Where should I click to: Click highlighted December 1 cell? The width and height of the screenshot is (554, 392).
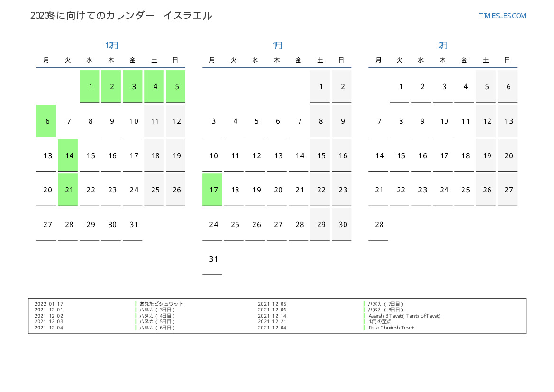pos(90,86)
